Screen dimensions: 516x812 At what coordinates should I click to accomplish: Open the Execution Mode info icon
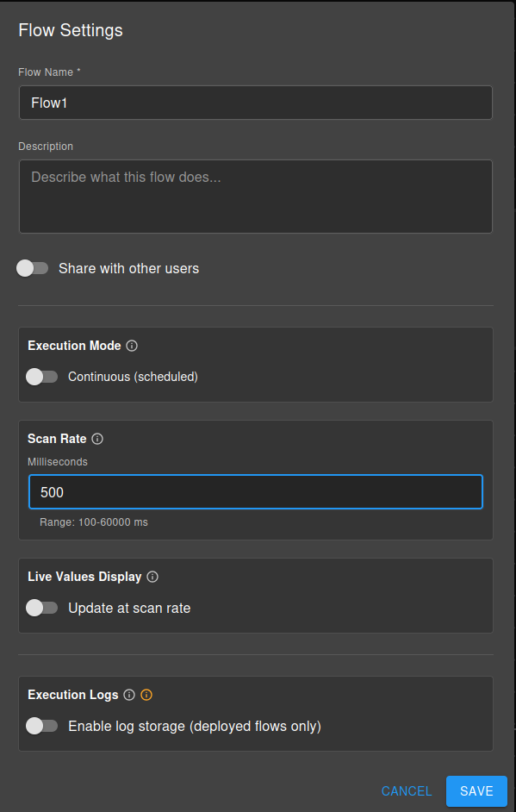131,346
